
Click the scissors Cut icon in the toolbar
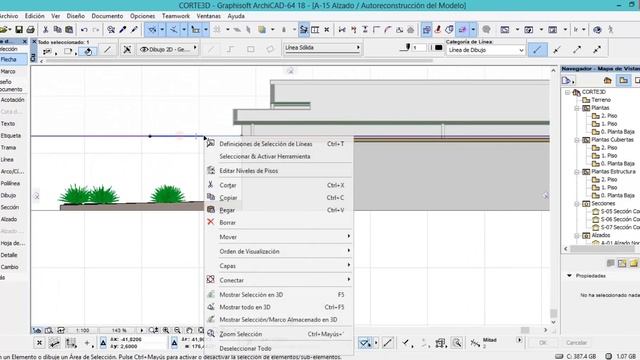[46, 30]
